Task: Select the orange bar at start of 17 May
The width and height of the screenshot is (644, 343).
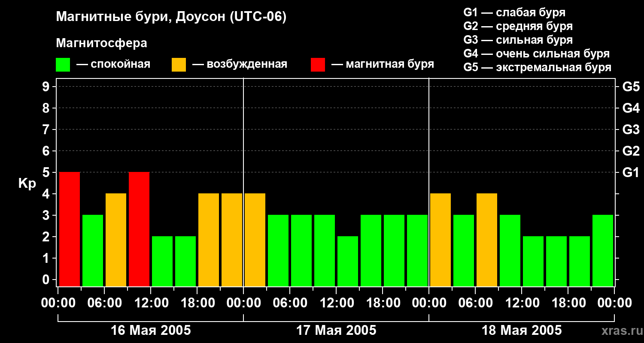Action: tap(255, 240)
